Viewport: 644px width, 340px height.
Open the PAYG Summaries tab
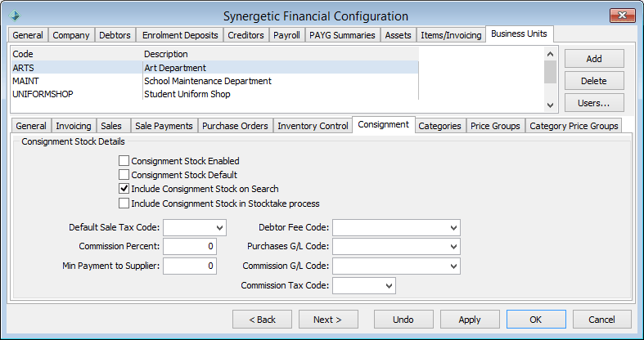tap(342, 35)
